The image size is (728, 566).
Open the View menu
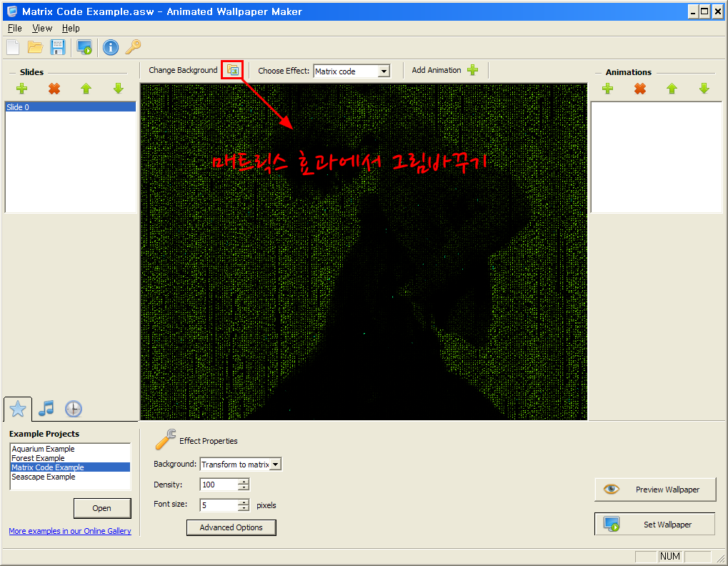[x=42, y=29]
